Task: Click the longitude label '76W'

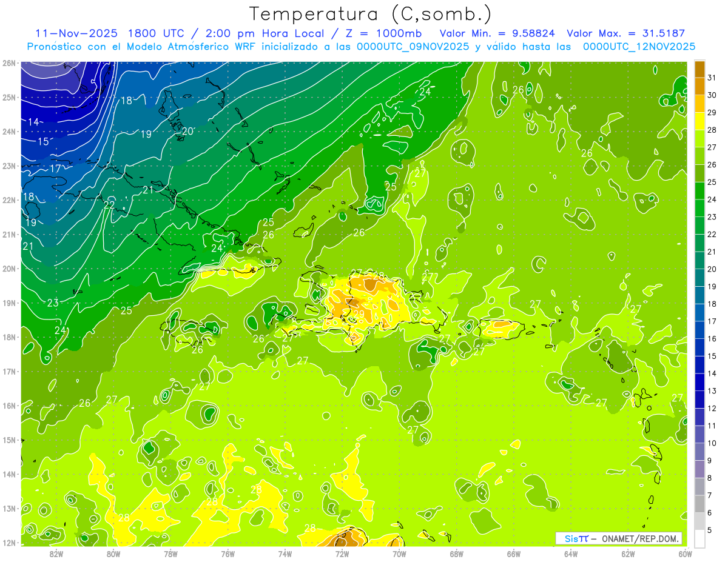Action: coord(228,554)
